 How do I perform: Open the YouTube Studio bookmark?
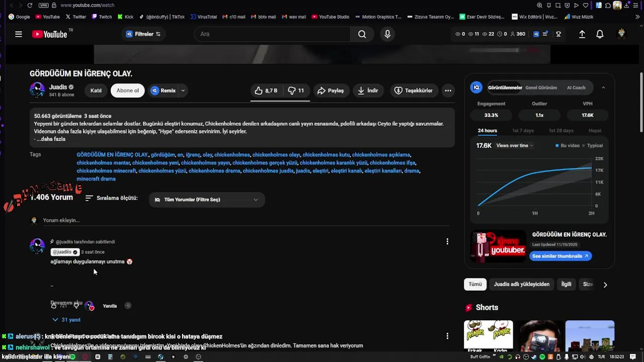point(331,17)
